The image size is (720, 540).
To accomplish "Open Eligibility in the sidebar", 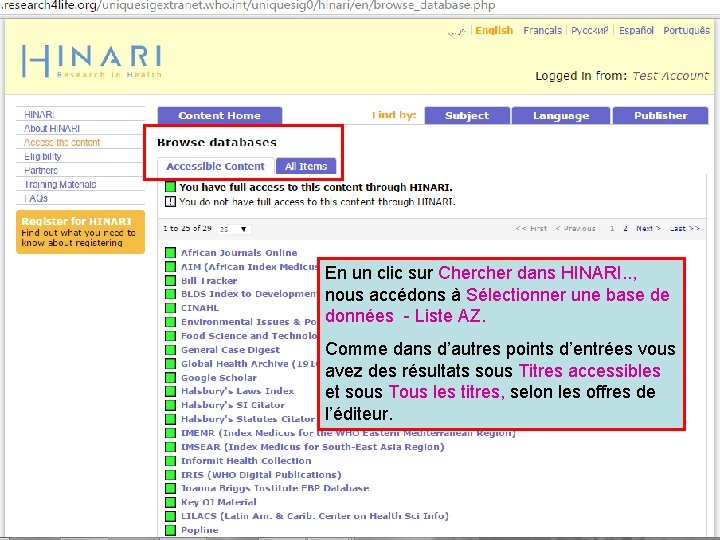I will coord(43,157).
